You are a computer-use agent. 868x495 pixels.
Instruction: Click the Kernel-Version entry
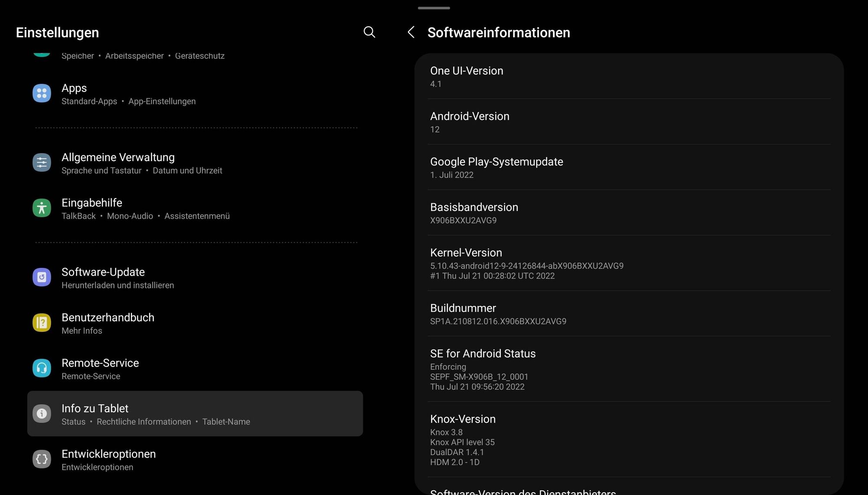(x=628, y=263)
